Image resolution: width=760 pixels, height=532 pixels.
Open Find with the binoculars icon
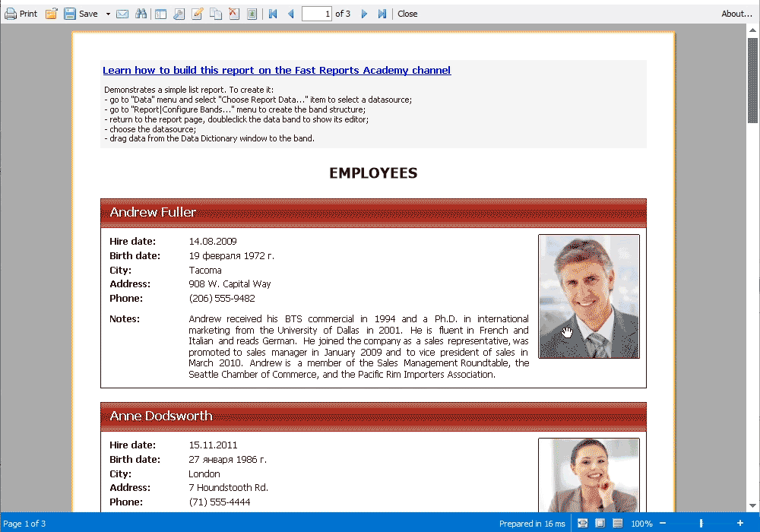[141, 14]
